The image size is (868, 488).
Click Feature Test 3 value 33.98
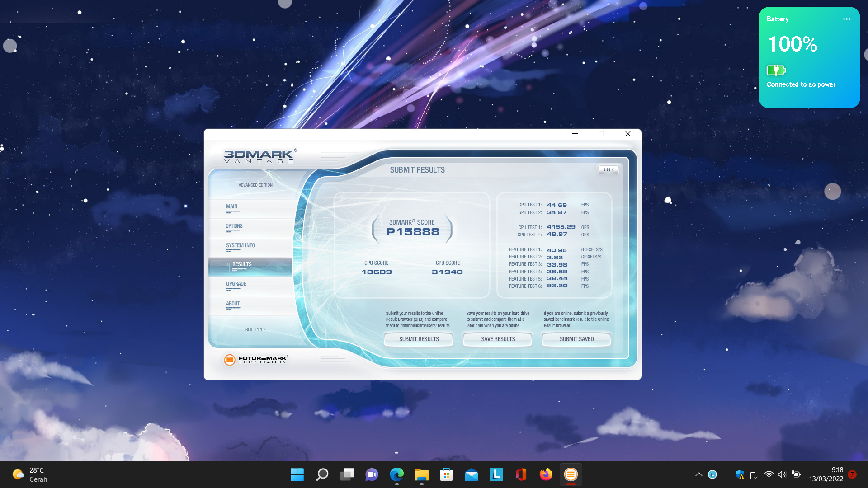click(x=557, y=265)
